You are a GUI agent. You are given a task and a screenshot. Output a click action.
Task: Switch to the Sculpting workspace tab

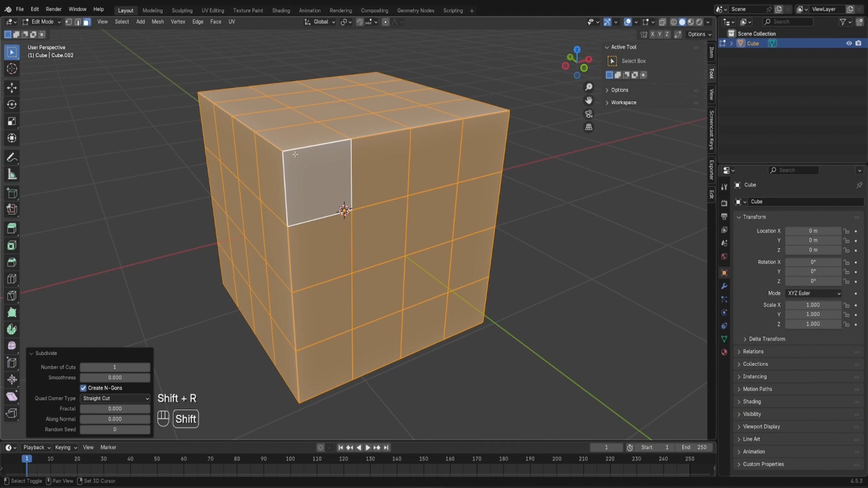(x=182, y=10)
